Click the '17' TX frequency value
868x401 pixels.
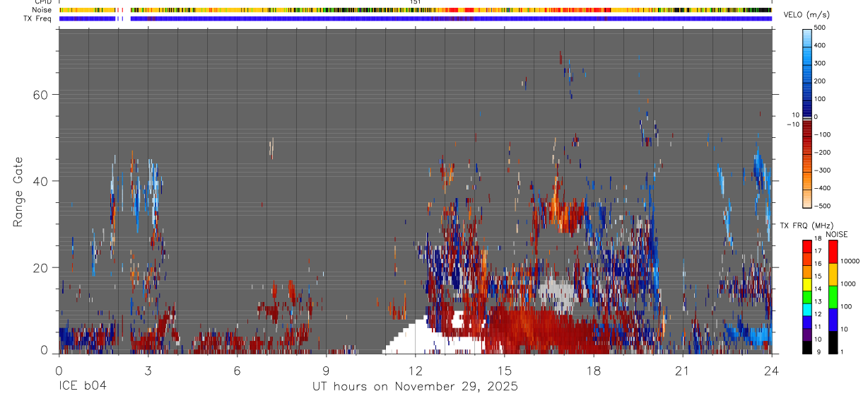coord(818,251)
